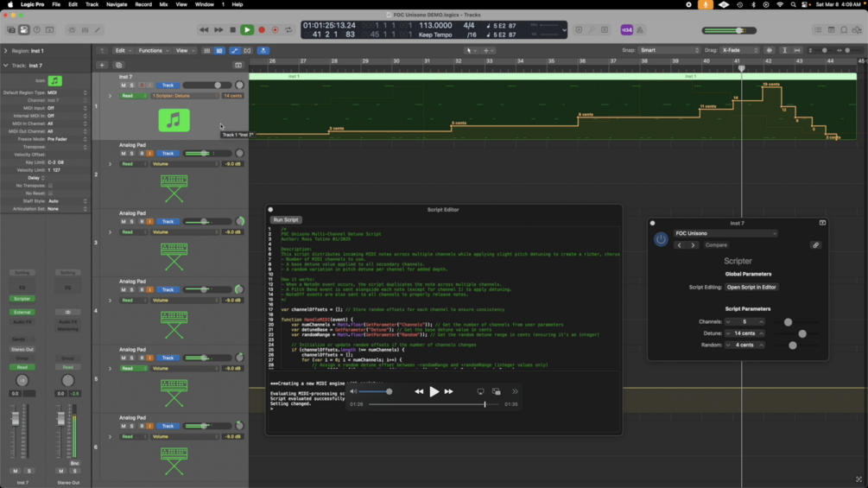Viewport: 868px width, 488px height.
Task: Mute the Inst 7 track
Action: (x=124, y=86)
